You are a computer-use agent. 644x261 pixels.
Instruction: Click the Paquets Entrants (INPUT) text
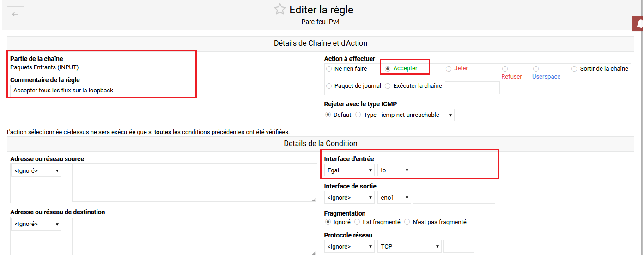[44, 67]
